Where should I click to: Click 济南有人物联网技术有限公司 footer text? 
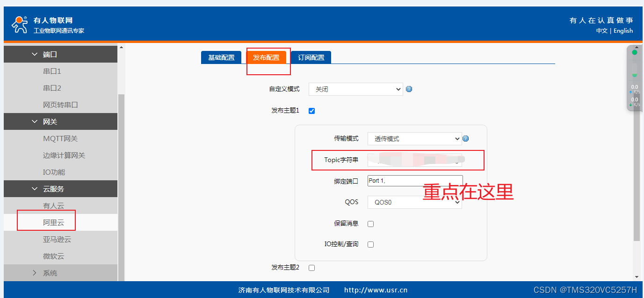click(x=284, y=290)
